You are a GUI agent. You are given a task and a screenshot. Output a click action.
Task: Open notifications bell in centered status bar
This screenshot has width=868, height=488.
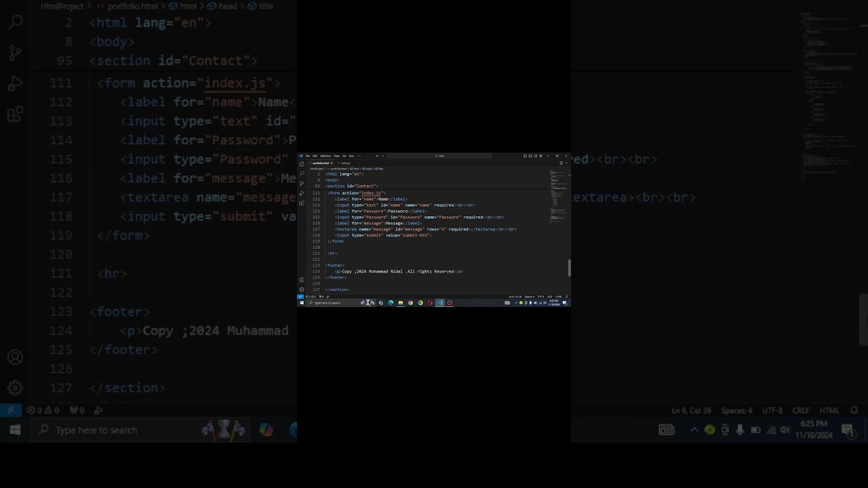coord(566,296)
